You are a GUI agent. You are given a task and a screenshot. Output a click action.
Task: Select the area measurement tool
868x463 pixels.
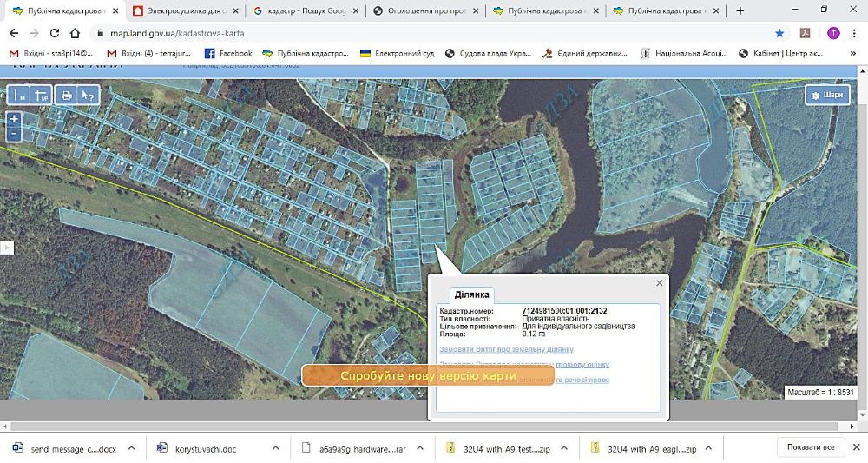tap(41, 96)
